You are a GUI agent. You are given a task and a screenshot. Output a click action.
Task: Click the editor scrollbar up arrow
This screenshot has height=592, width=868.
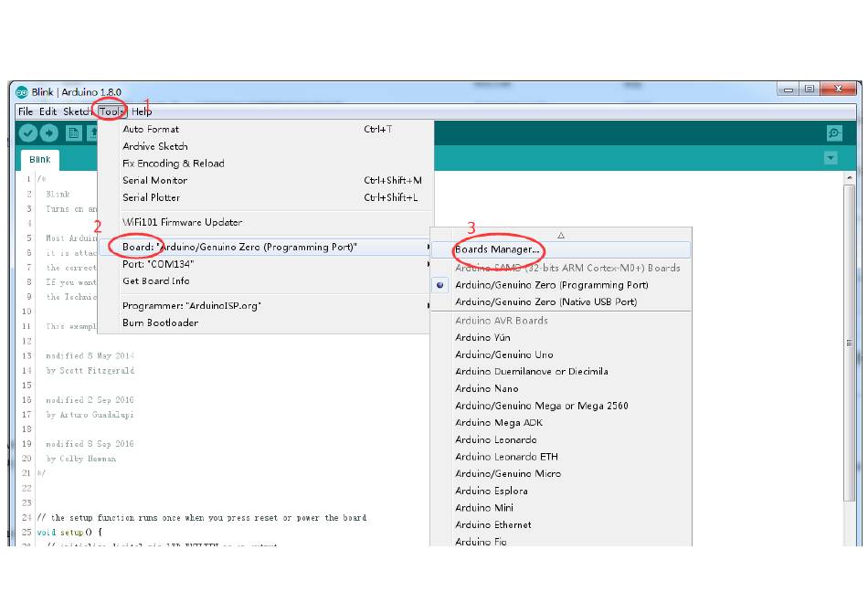849,178
